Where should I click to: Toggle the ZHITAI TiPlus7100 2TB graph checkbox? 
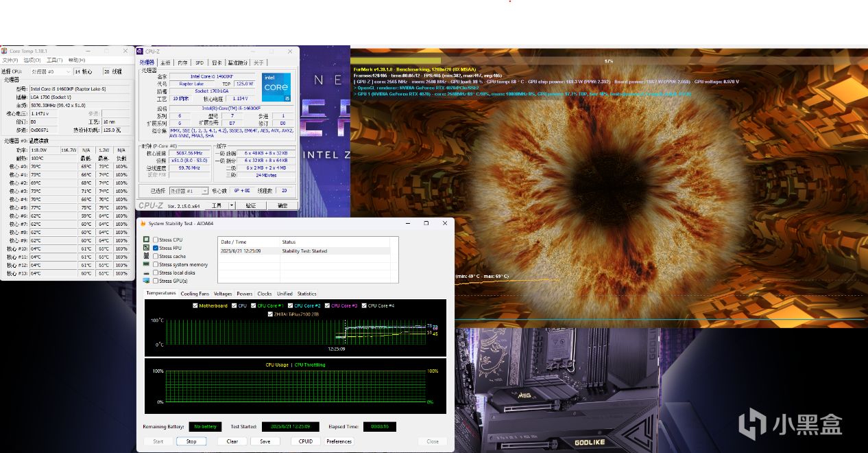pos(270,314)
